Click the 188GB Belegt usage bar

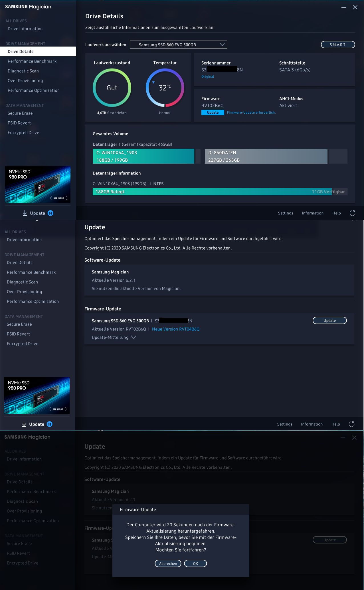[220, 192]
